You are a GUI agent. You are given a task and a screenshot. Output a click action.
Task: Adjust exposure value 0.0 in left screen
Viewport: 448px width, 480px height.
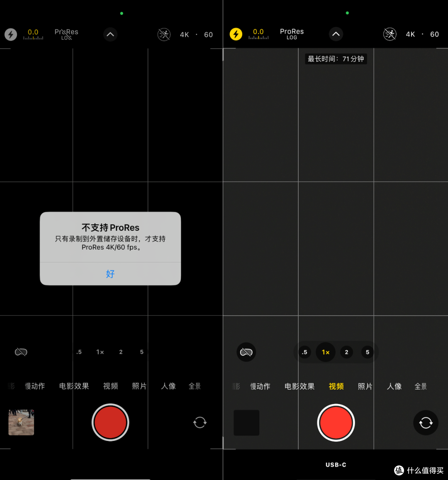33,34
